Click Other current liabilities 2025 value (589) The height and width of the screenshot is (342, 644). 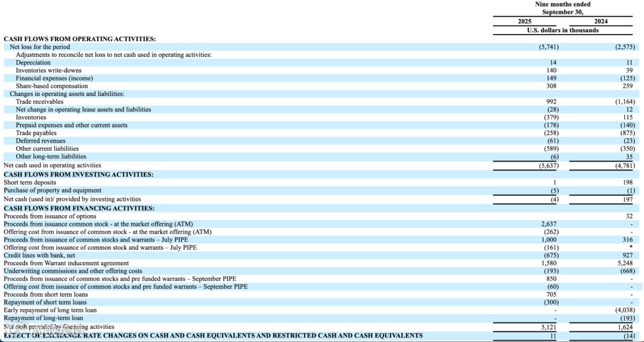550,148
